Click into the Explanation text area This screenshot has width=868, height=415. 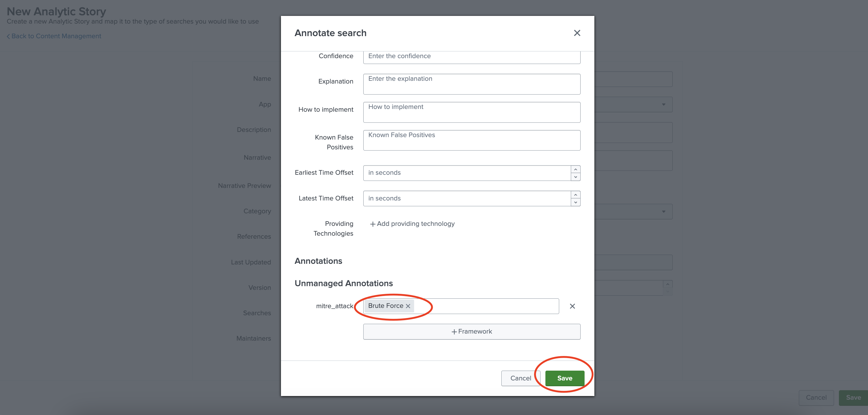(471, 84)
